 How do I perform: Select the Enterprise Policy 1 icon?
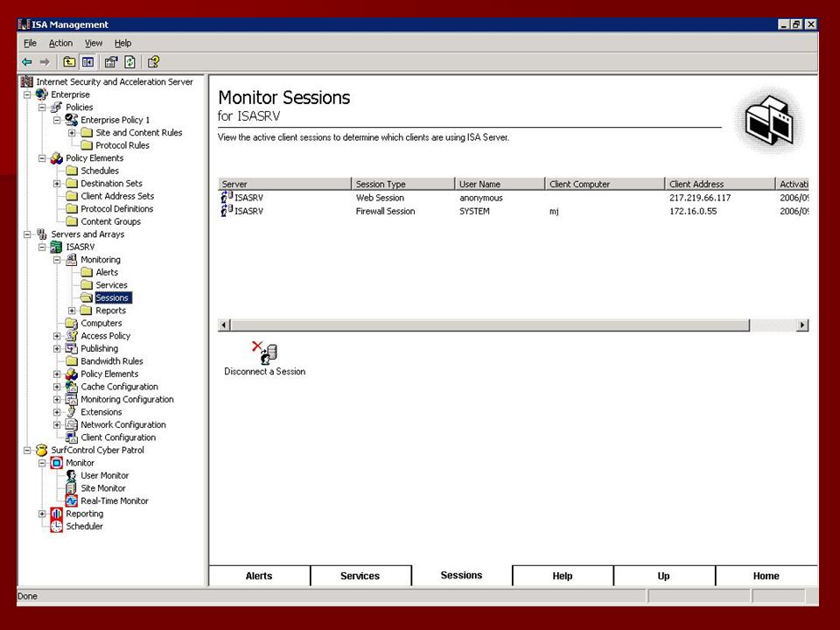pos(72,120)
